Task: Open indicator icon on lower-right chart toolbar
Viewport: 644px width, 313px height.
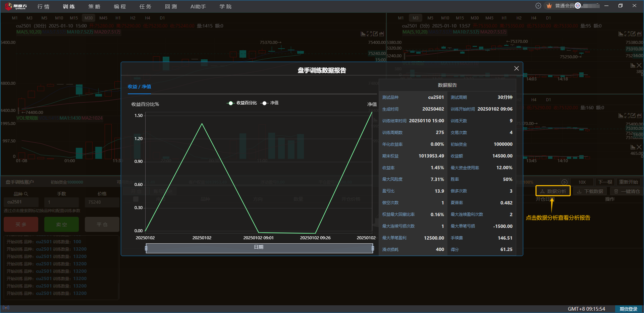Action: point(621,116)
